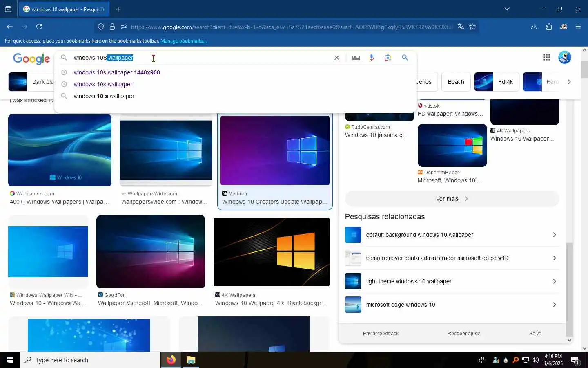Click the Ver mais button
588x368 pixels.
point(452,199)
